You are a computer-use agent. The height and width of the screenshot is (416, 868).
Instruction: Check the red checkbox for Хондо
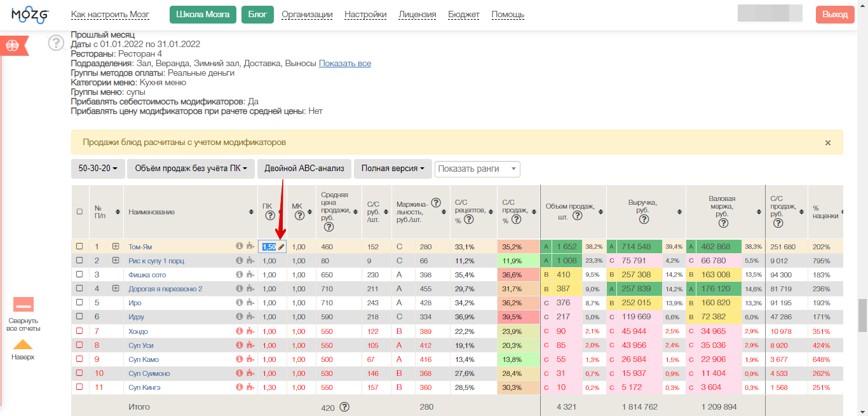point(79,331)
